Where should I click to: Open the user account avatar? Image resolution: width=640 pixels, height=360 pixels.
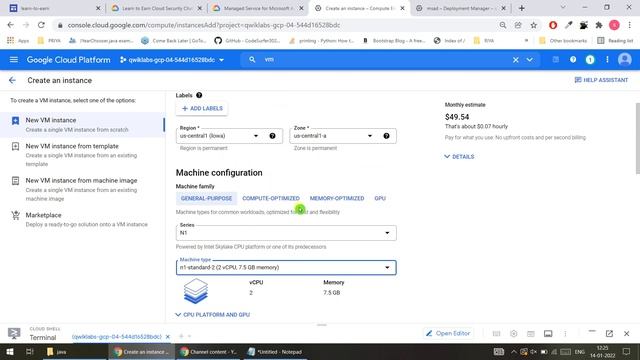[x=624, y=60]
